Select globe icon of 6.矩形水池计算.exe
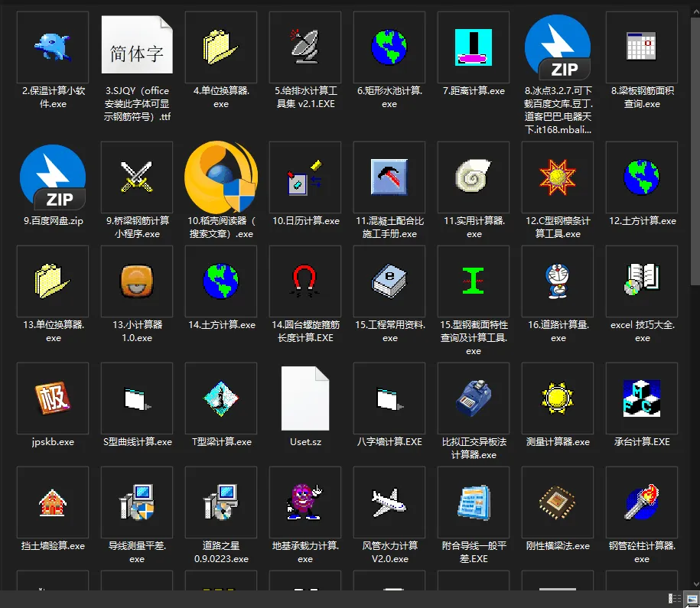The image size is (700, 608). [389, 47]
